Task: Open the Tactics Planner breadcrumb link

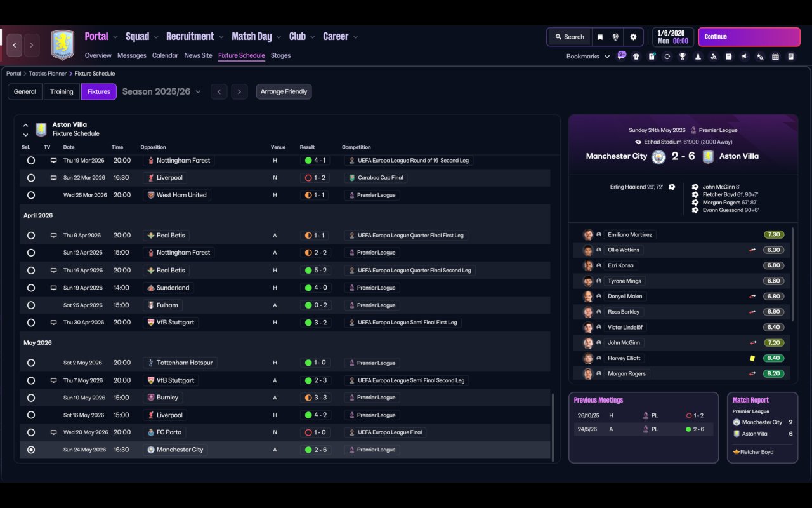Action: click(48, 74)
